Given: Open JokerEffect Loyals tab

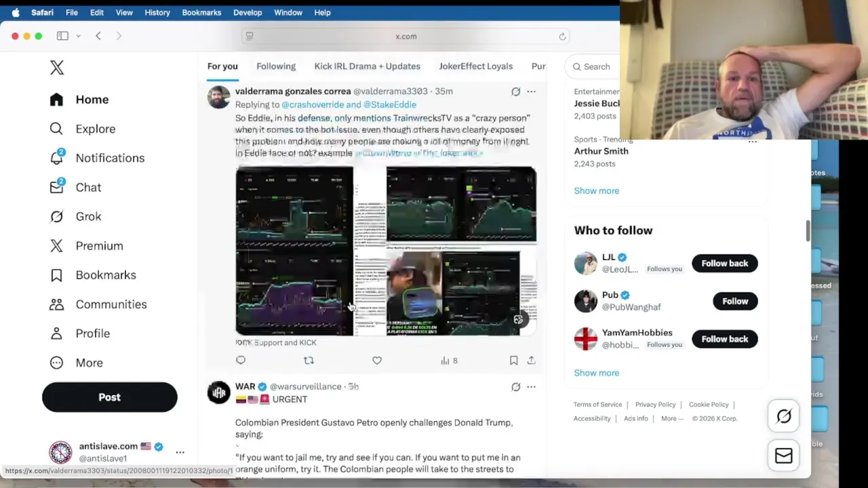Looking at the screenshot, I should coord(475,66).
